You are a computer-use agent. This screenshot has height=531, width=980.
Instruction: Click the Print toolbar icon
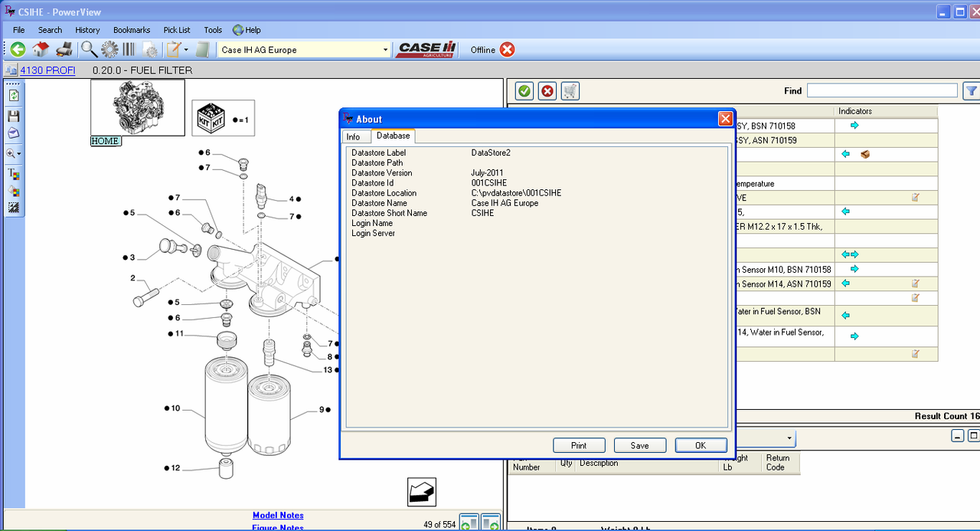(64, 50)
